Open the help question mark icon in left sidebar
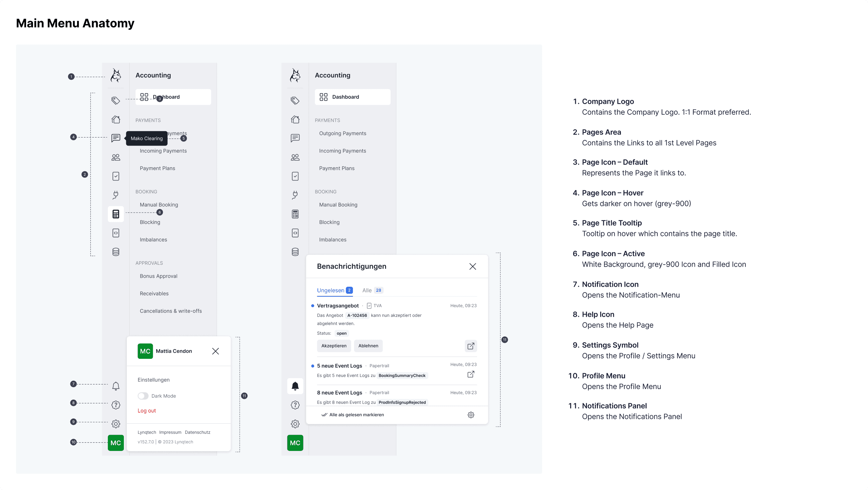Viewport: 868px width, 490px height. [116, 405]
